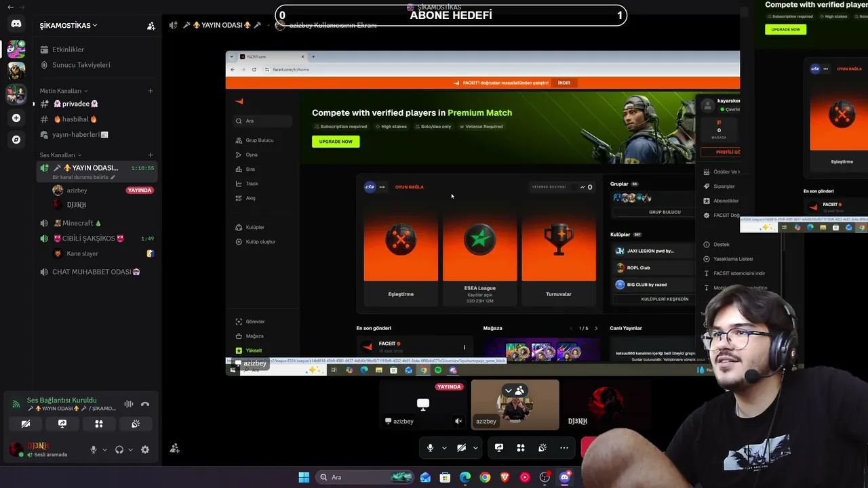Open soundboard in the call control bar
The image size is (868, 488).
click(542, 447)
